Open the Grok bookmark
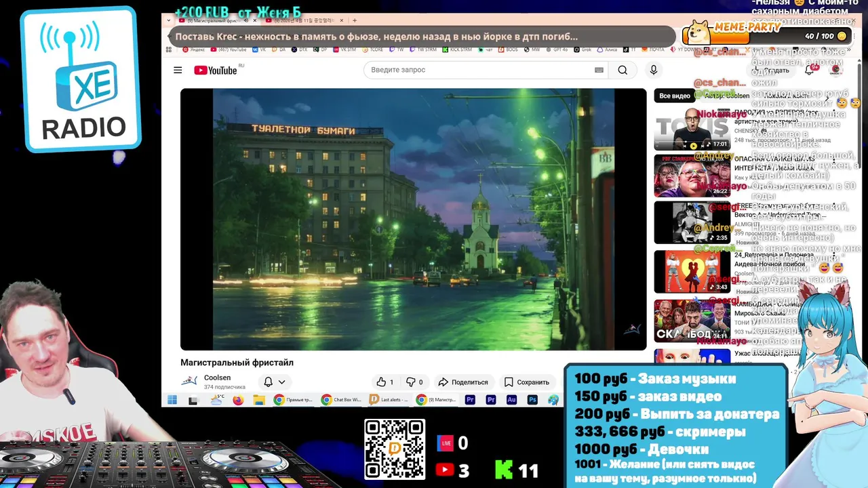This screenshot has height=488, width=868. (583, 49)
